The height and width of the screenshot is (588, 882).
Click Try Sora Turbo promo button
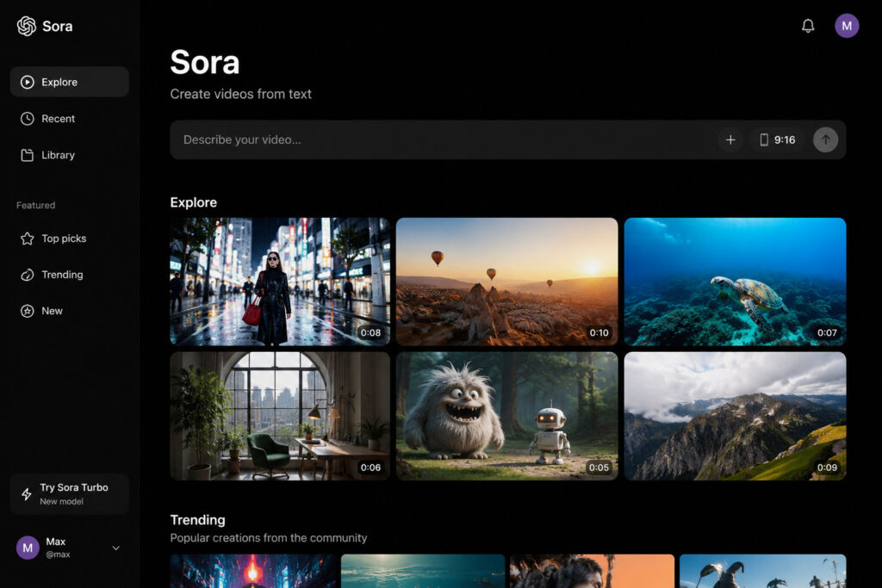(x=70, y=494)
